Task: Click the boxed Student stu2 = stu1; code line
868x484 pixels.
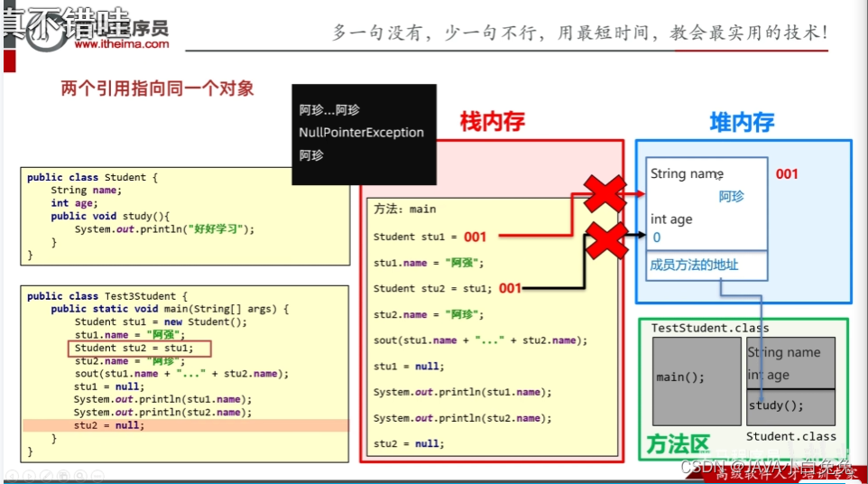Action: click(x=139, y=349)
